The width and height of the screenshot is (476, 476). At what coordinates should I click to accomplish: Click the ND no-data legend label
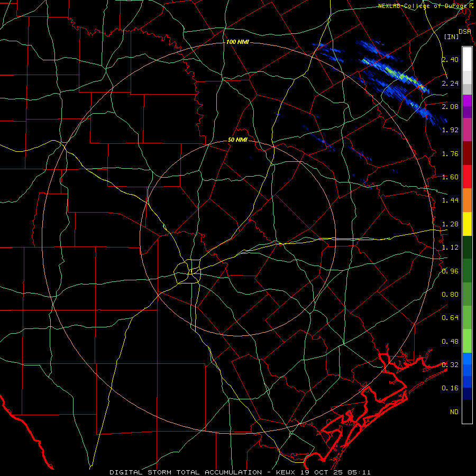[x=454, y=412]
